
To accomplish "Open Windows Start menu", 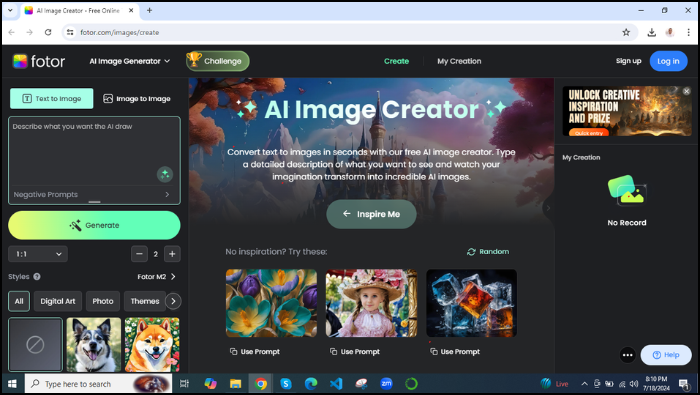I will [12, 384].
